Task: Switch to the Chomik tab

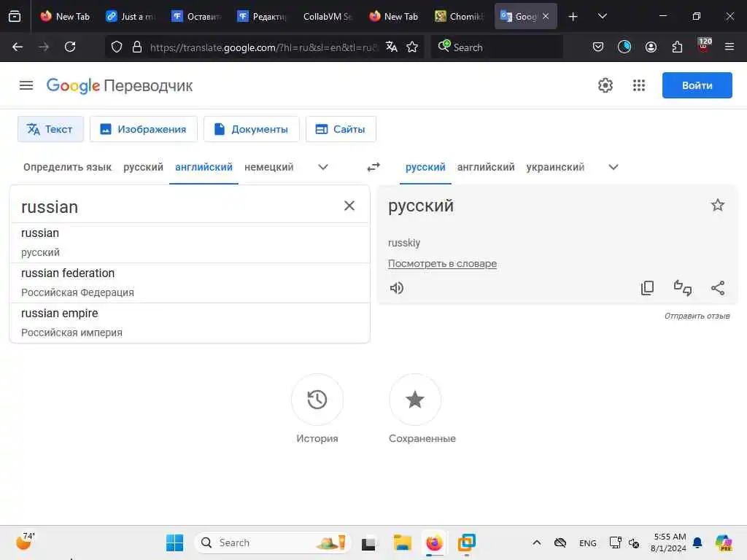Action: click(x=460, y=16)
